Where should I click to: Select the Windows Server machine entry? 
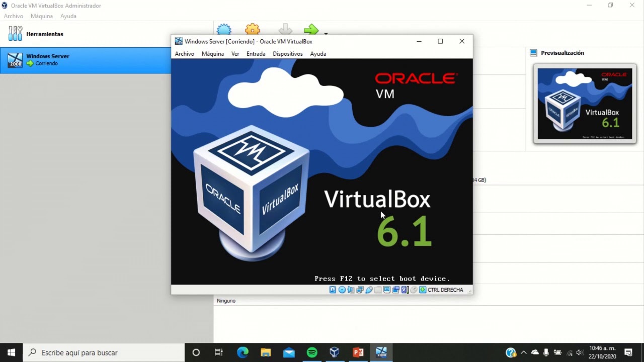(x=86, y=60)
